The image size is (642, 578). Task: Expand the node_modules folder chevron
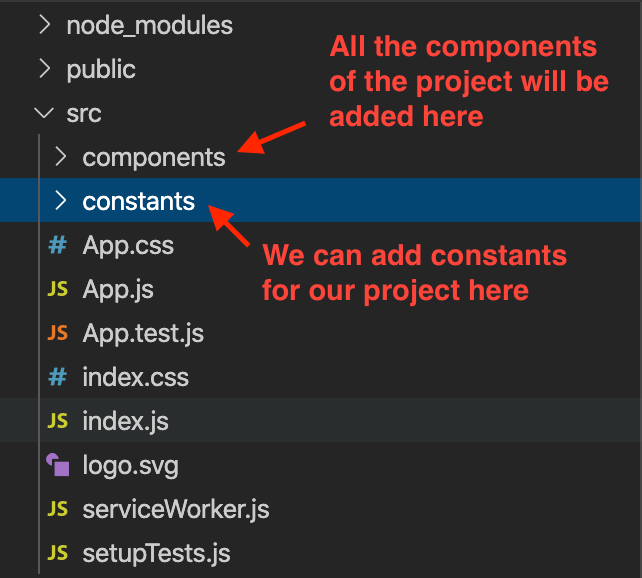pos(44,26)
